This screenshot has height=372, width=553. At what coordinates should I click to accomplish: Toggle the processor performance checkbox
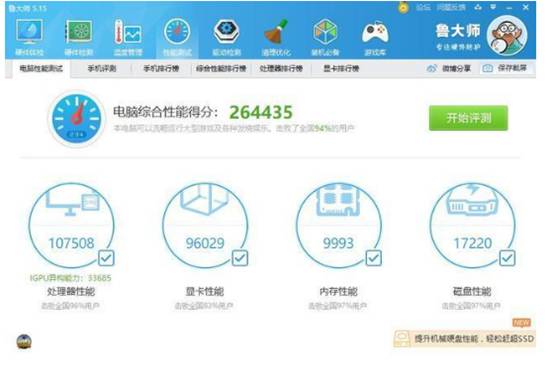[x=106, y=258]
